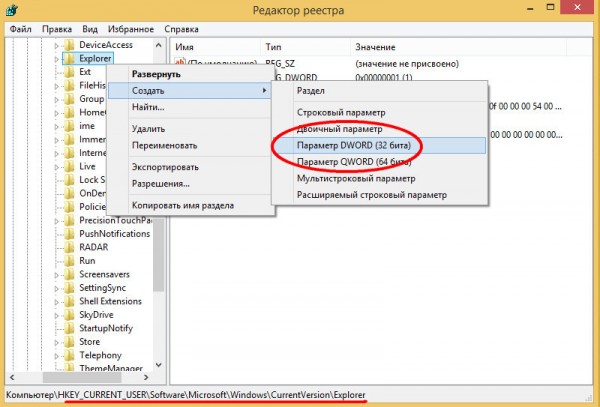Screen dimensions: 600x407
Task: Select the Run key in tree
Action: [x=87, y=261]
